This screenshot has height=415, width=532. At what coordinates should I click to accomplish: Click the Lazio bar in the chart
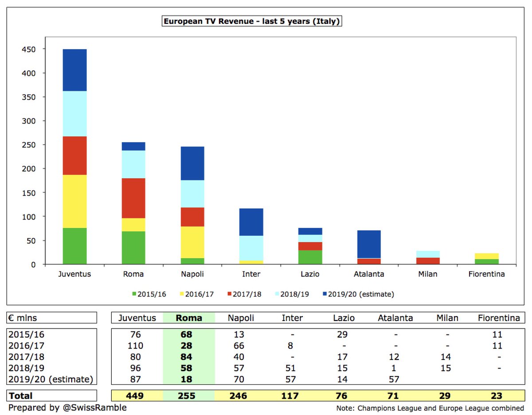click(x=310, y=246)
